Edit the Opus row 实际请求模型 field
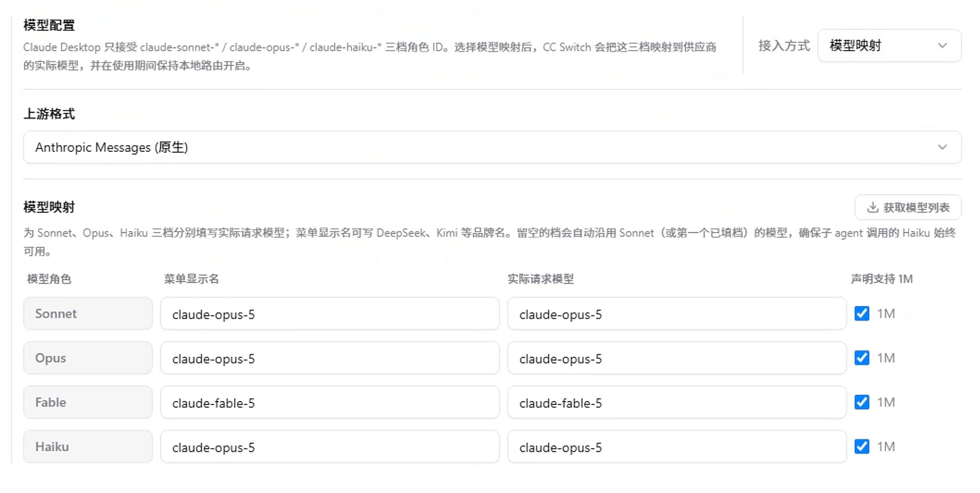 677,358
